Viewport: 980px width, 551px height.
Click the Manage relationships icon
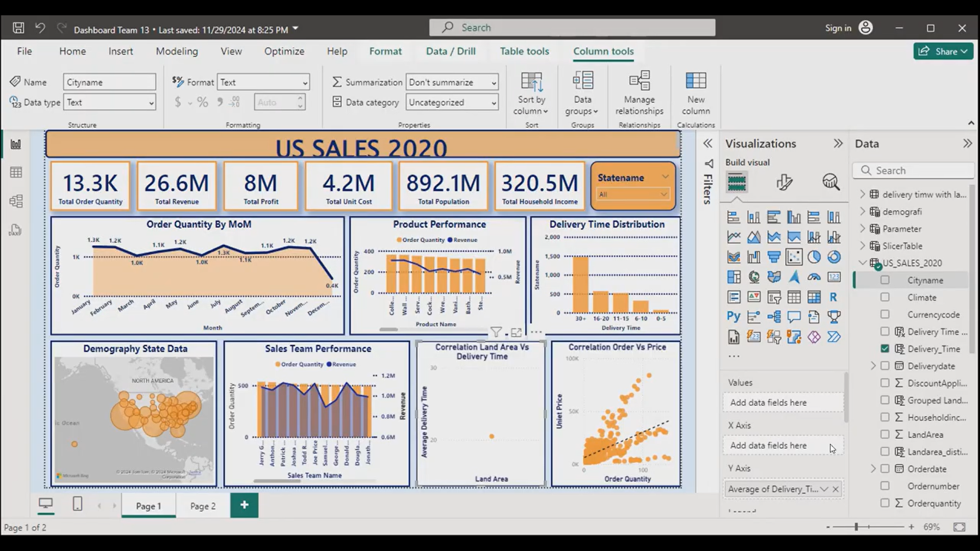(x=639, y=82)
